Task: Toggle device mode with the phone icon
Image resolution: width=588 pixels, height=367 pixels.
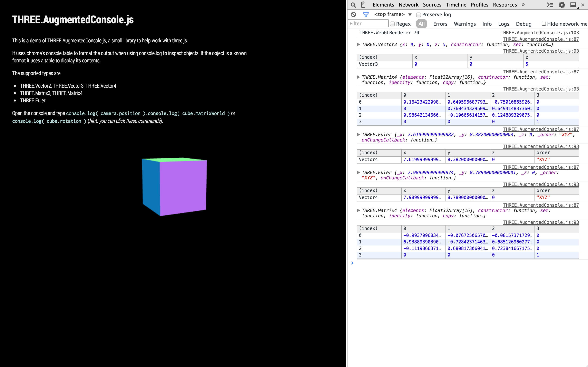Action: pos(363,5)
